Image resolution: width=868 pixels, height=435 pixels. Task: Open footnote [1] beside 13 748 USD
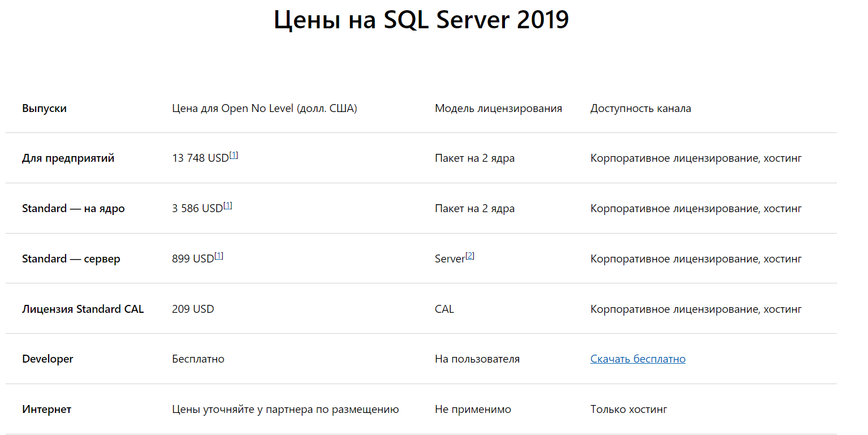(234, 155)
